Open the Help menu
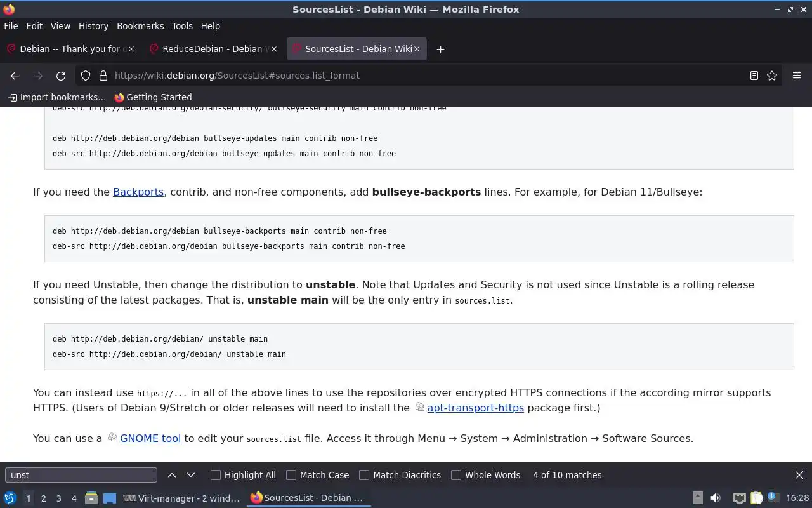This screenshot has width=812, height=508. 211,26
